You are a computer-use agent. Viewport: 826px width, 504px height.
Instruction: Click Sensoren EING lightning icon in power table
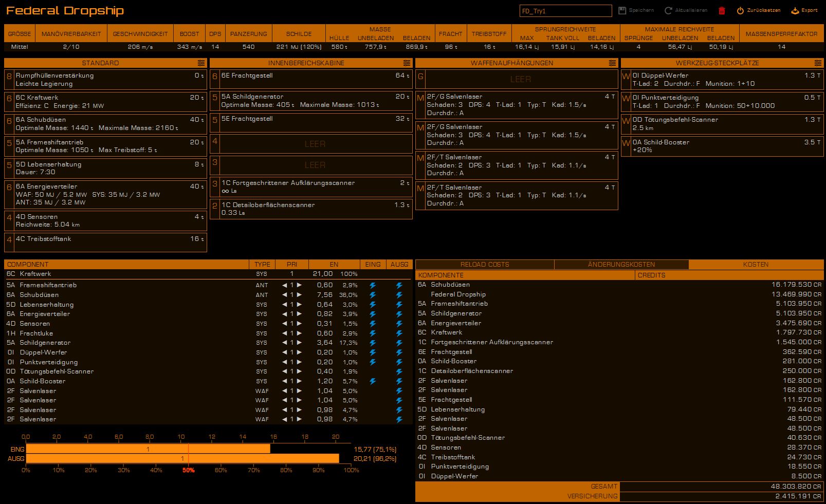373,324
